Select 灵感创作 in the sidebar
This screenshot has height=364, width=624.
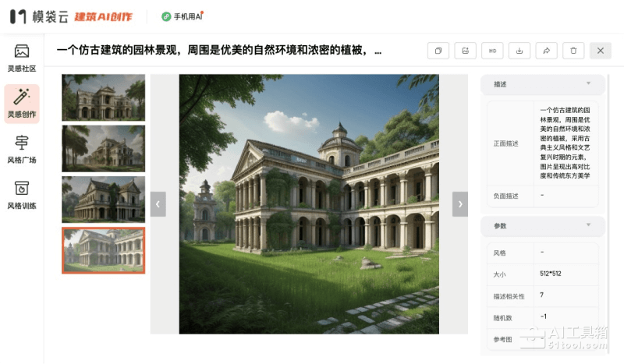[x=22, y=104]
